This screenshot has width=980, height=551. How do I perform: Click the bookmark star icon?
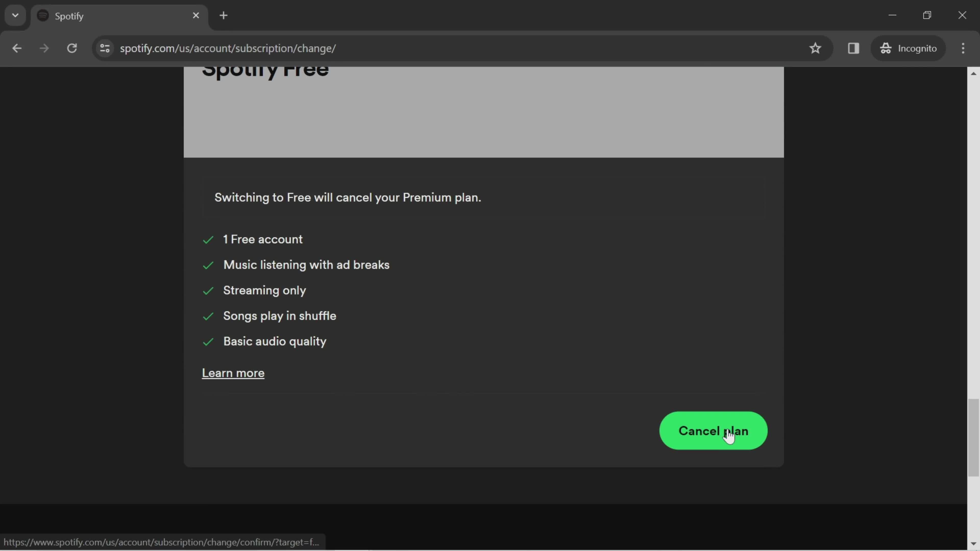(x=815, y=48)
